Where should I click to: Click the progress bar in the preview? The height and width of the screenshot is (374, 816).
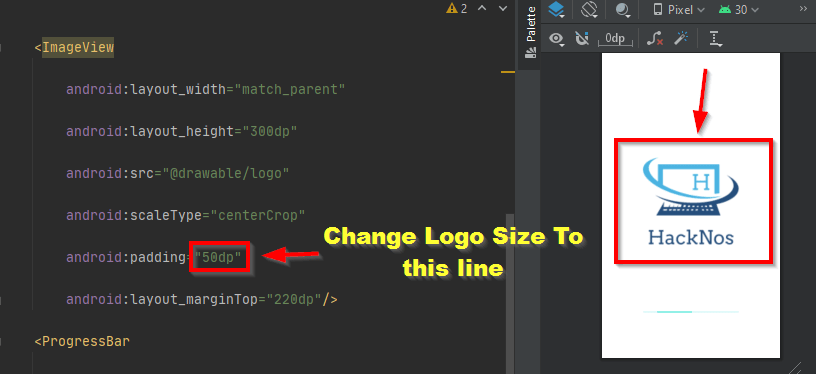pos(691,312)
